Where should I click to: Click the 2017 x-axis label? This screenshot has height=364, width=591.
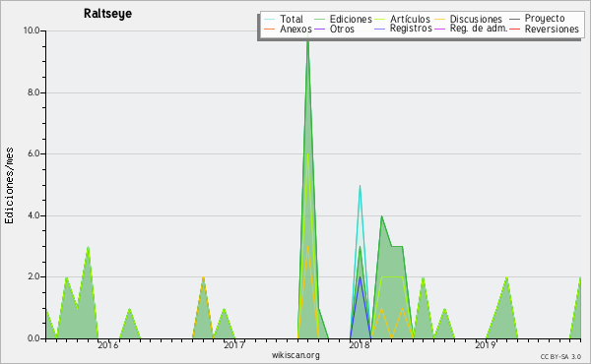coord(234,344)
